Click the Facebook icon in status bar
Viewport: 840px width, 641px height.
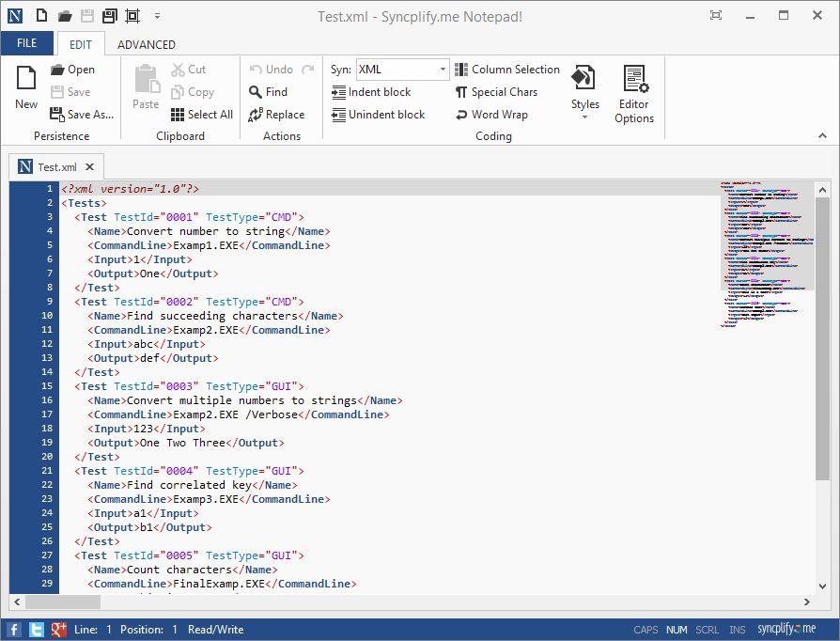(x=15, y=630)
